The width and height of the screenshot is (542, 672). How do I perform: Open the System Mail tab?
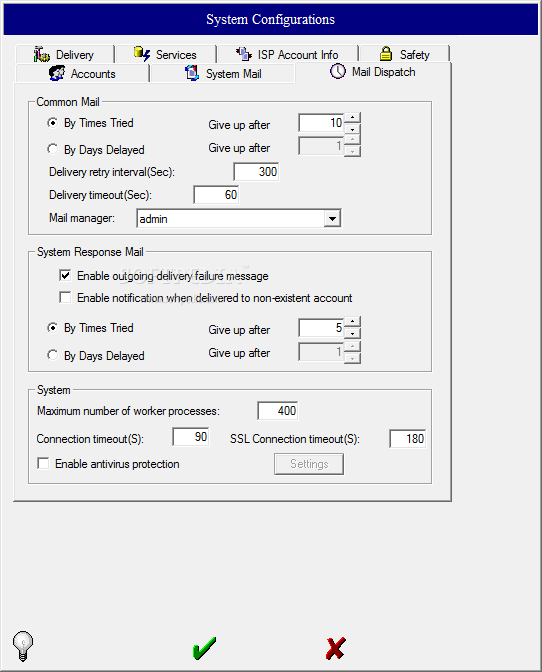click(x=223, y=73)
